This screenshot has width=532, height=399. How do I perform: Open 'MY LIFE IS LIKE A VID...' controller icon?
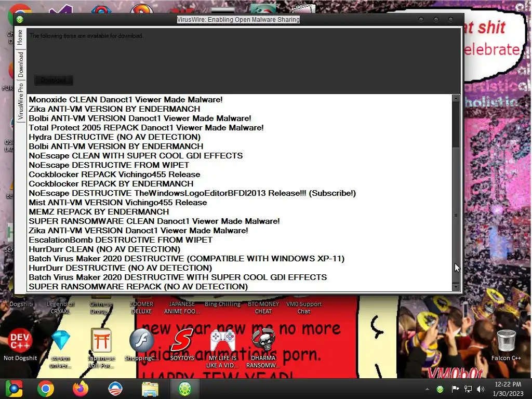222,348
